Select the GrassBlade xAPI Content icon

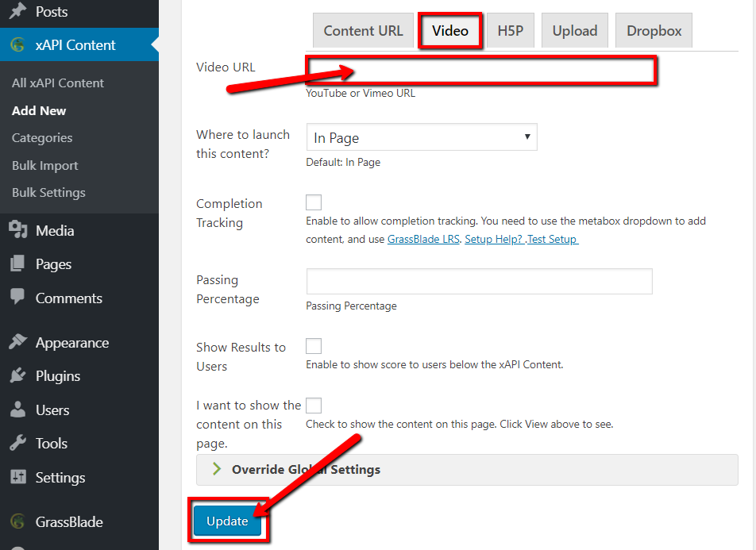(17, 45)
